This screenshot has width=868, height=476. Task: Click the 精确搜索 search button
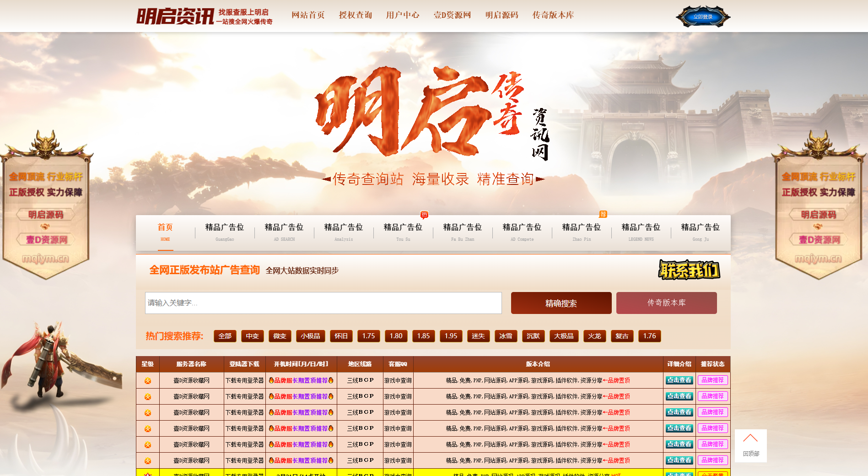pos(561,303)
